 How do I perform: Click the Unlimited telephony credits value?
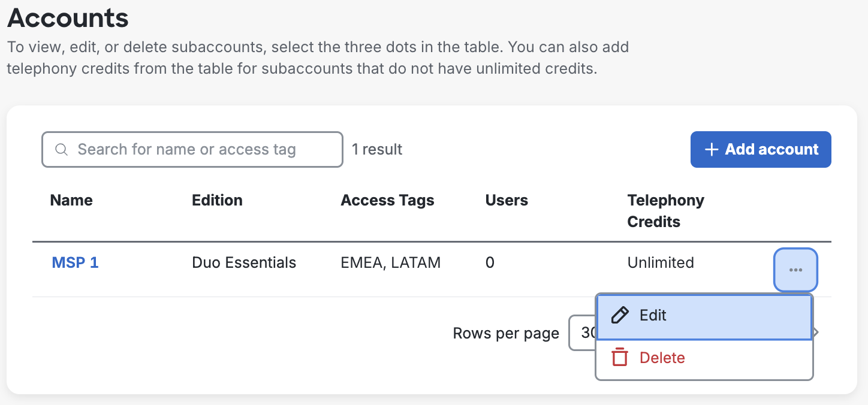pyautogui.click(x=660, y=262)
